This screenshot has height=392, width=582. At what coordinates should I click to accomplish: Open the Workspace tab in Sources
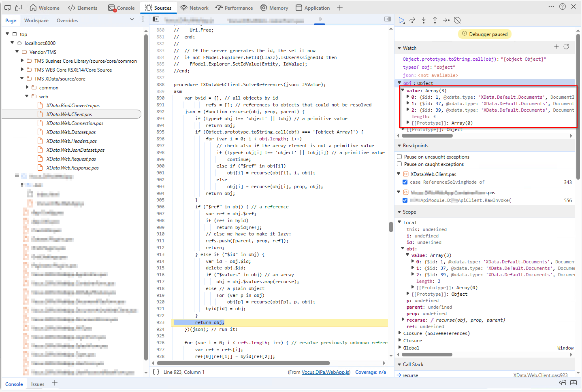[36, 21]
